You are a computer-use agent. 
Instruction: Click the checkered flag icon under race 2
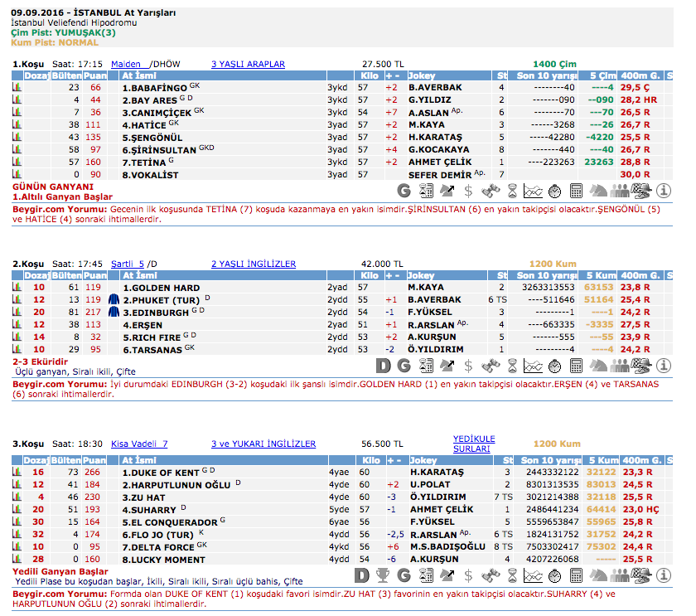(641, 364)
